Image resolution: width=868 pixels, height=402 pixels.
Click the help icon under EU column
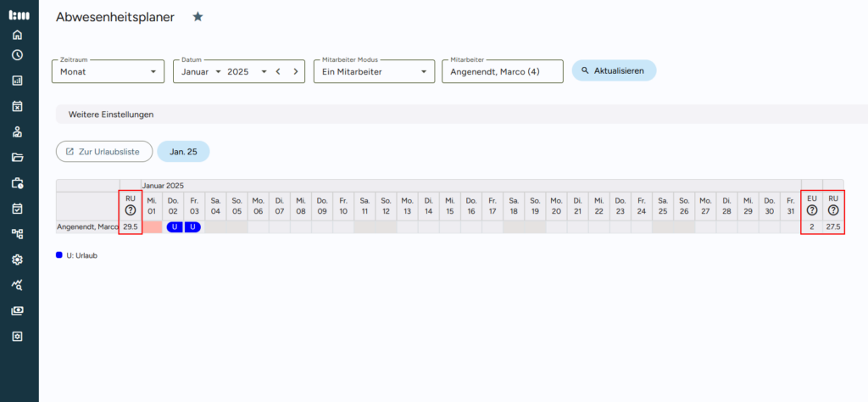[x=811, y=210]
